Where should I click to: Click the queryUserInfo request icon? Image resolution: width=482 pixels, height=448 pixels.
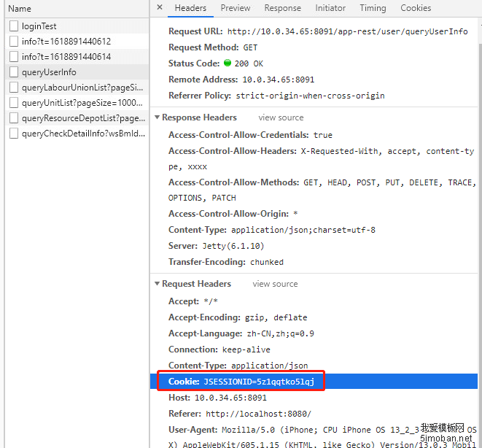tap(14, 72)
